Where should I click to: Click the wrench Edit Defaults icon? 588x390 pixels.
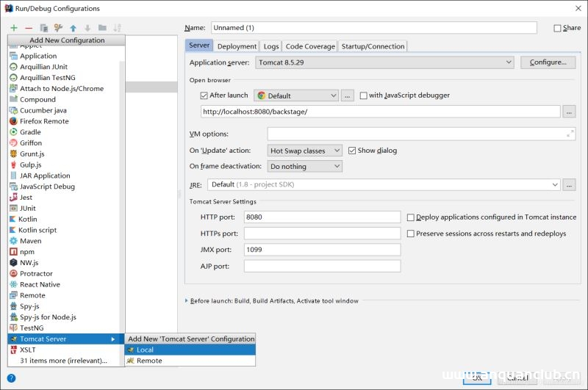[x=58, y=28]
